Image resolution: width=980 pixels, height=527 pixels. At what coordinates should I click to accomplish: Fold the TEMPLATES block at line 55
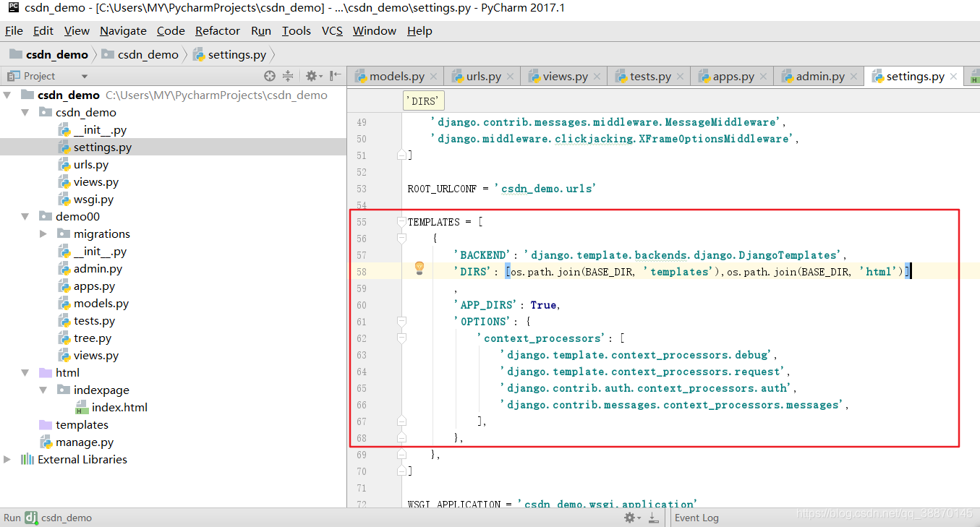(401, 222)
